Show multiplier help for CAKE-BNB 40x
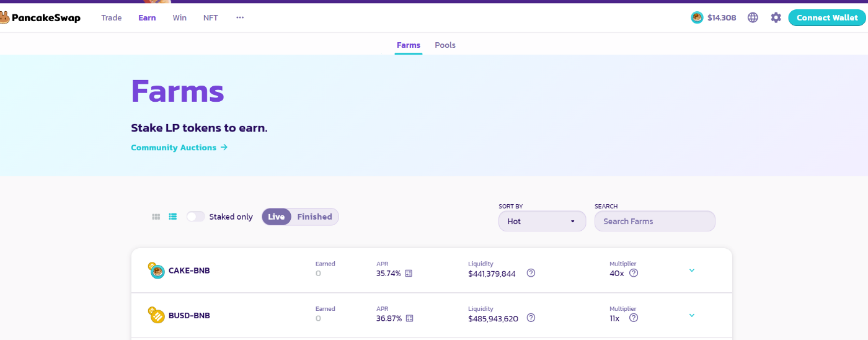Screen dimensions: 868x340 [x=634, y=273]
